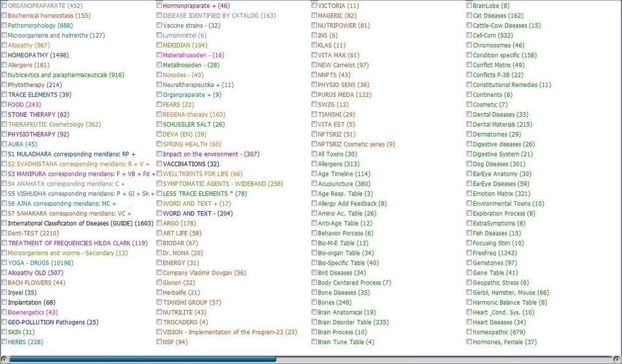Viewport: 622px width, 364px height.
Task: Toggle the Chromosomes (46) checkbox
Action: (470, 45)
